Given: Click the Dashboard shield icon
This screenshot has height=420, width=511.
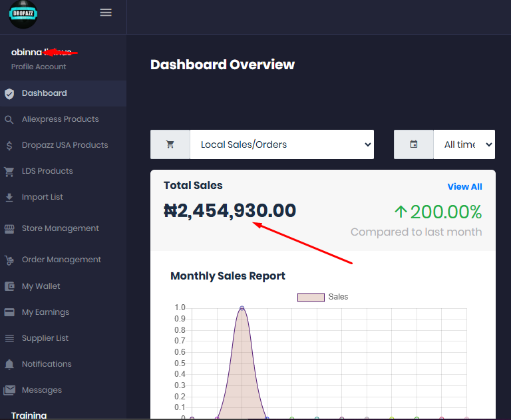Looking at the screenshot, I should tap(9, 94).
